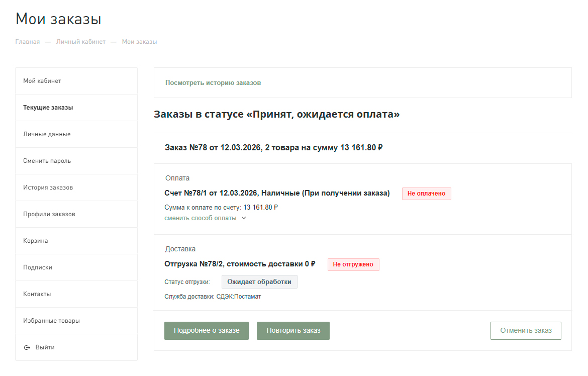
Task: Click the «Не отгружено» shipment badge
Action: tap(353, 264)
